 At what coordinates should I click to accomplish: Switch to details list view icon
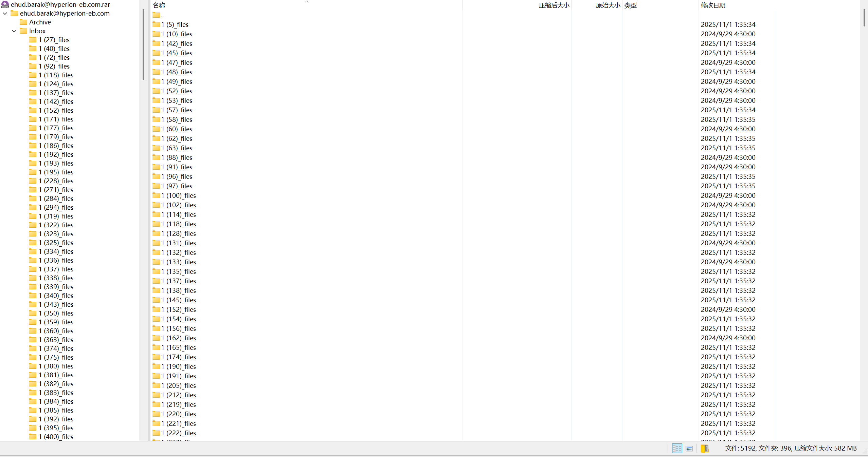[677, 449]
